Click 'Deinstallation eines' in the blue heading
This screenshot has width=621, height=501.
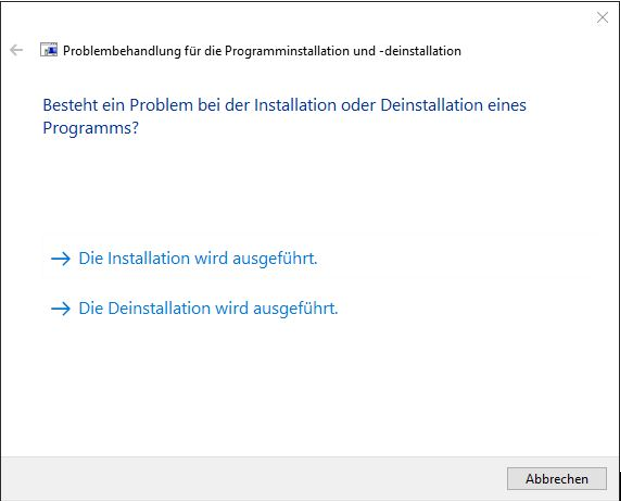click(453, 105)
